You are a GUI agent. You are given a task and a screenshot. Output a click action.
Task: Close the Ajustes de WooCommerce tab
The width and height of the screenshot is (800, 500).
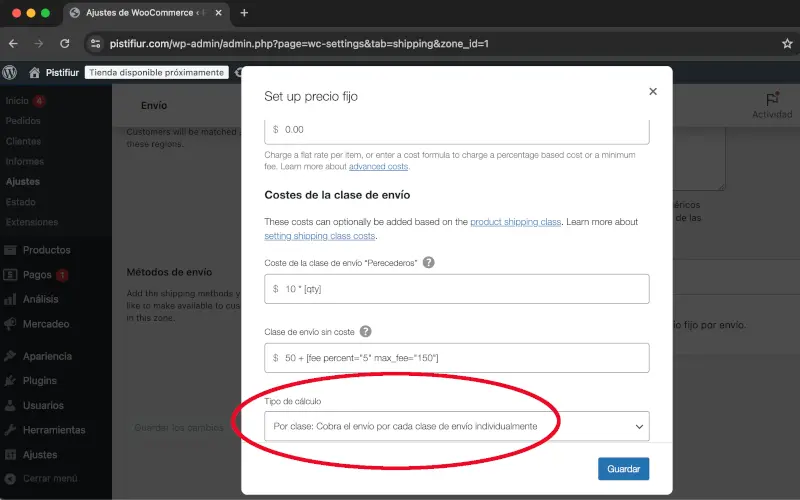(218, 13)
